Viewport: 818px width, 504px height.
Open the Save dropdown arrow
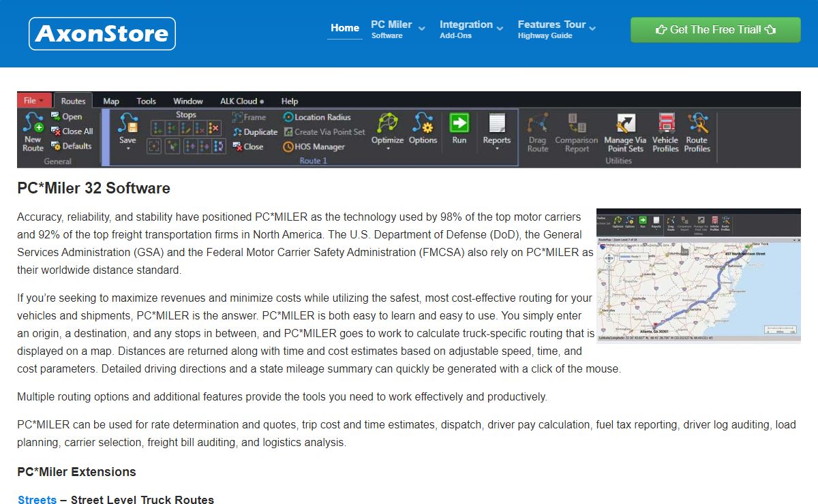point(128,148)
